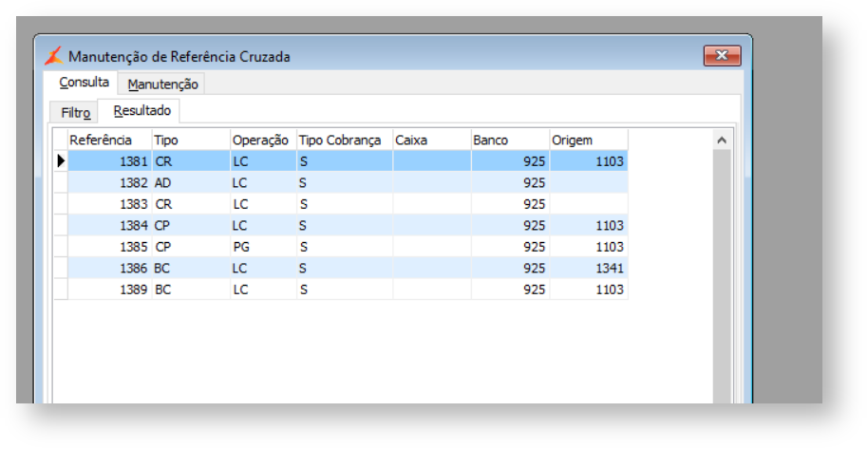
Task: Click the LC operation cell in row 1381
Action: [x=263, y=161]
